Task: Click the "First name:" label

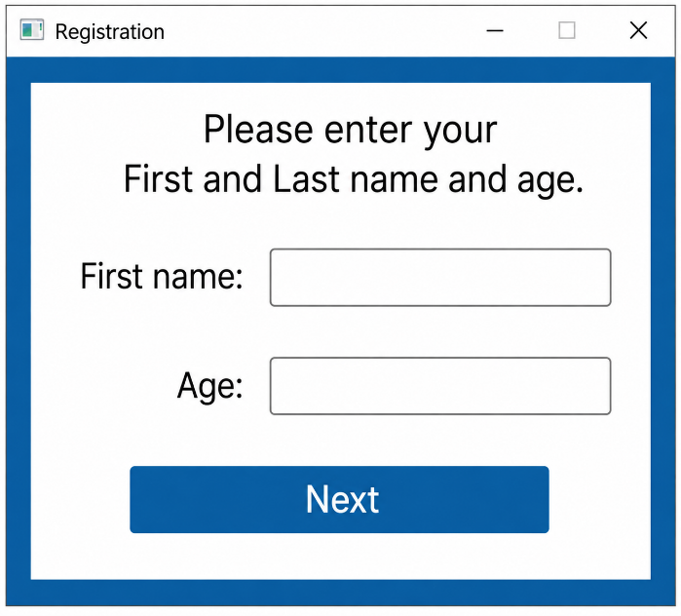Action: pos(162,276)
